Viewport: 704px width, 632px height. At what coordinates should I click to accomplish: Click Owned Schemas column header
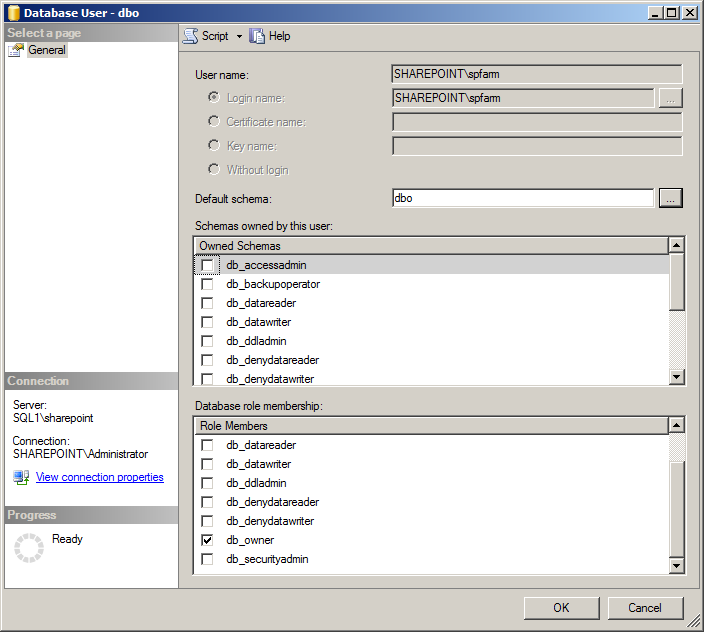431,246
